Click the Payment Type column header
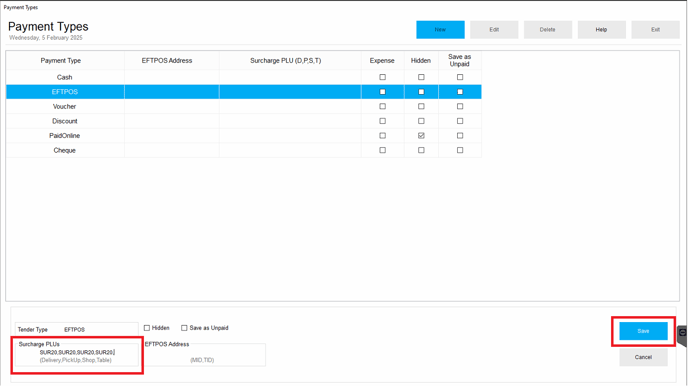The height and width of the screenshot is (386, 688). click(61, 61)
